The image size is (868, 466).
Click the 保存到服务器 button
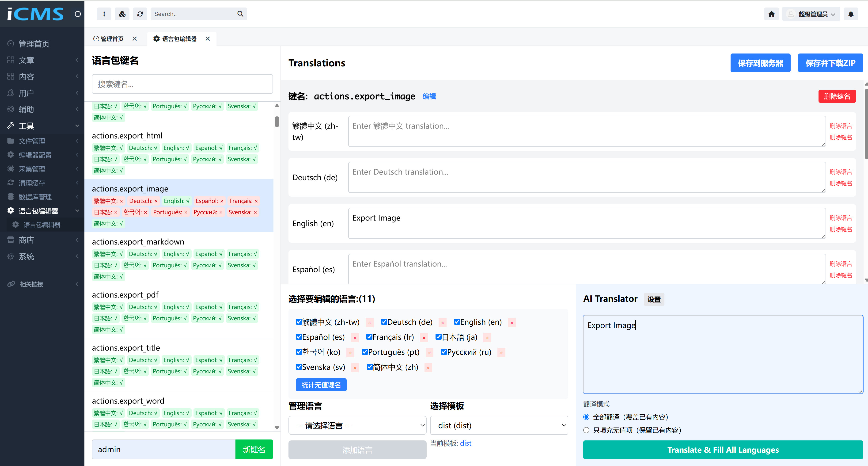760,63
